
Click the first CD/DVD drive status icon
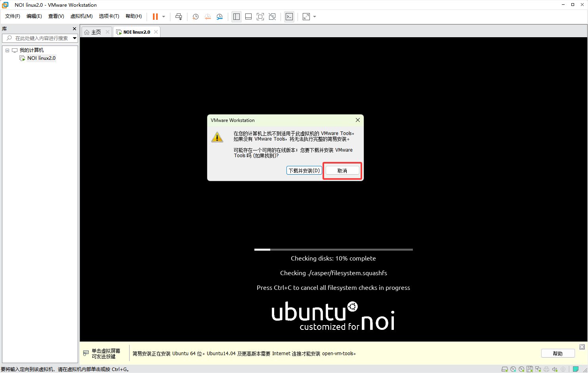pyautogui.click(x=513, y=369)
